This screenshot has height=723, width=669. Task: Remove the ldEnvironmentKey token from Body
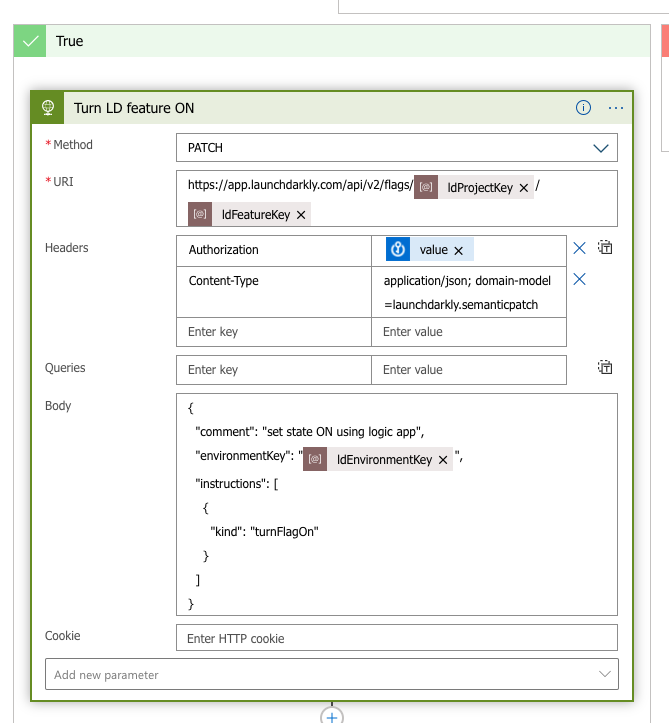point(443,460)
